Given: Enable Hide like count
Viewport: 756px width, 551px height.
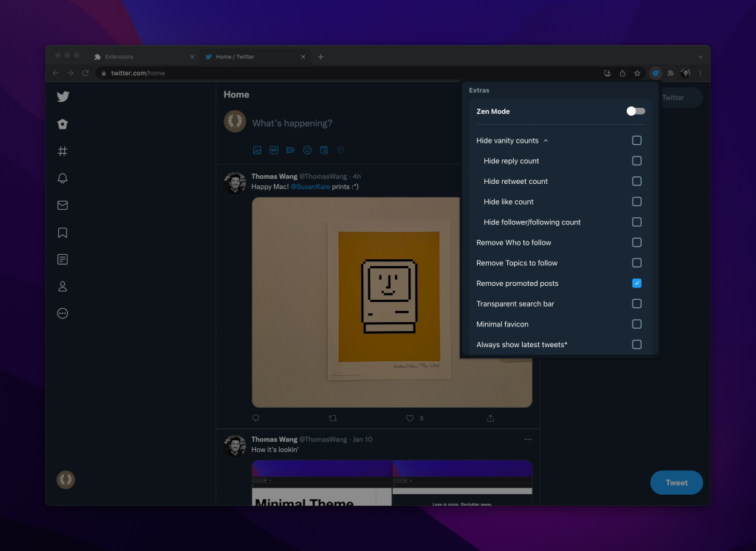Looking at the screenshot, I should 637,202.
